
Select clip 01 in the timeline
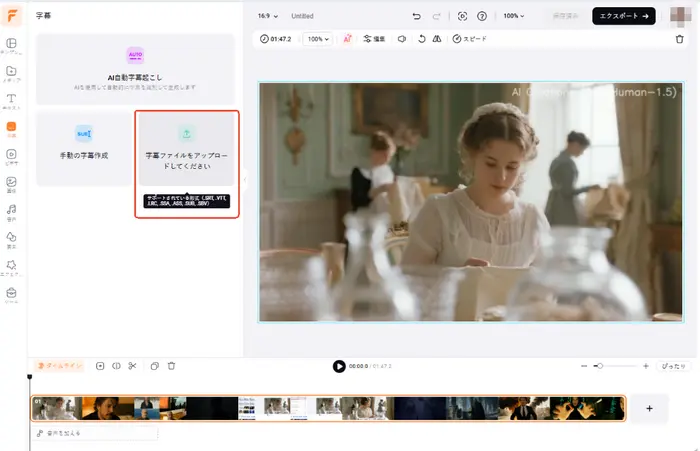[x=328, y=408]
